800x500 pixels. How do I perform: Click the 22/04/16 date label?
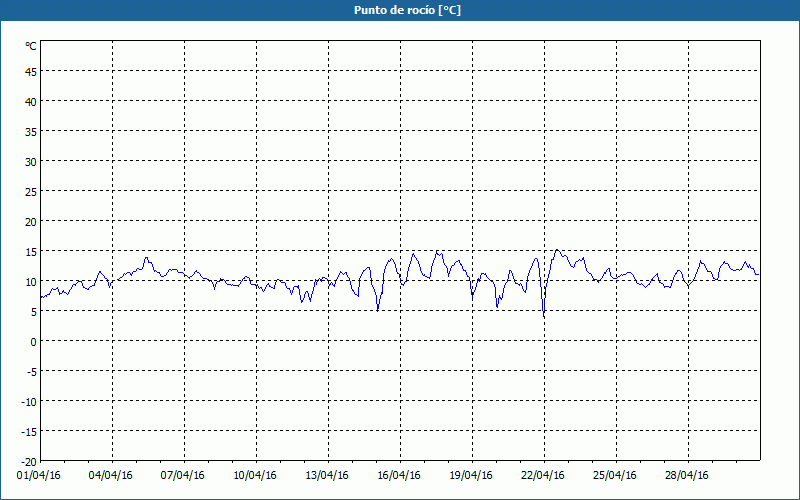[543, 476]
